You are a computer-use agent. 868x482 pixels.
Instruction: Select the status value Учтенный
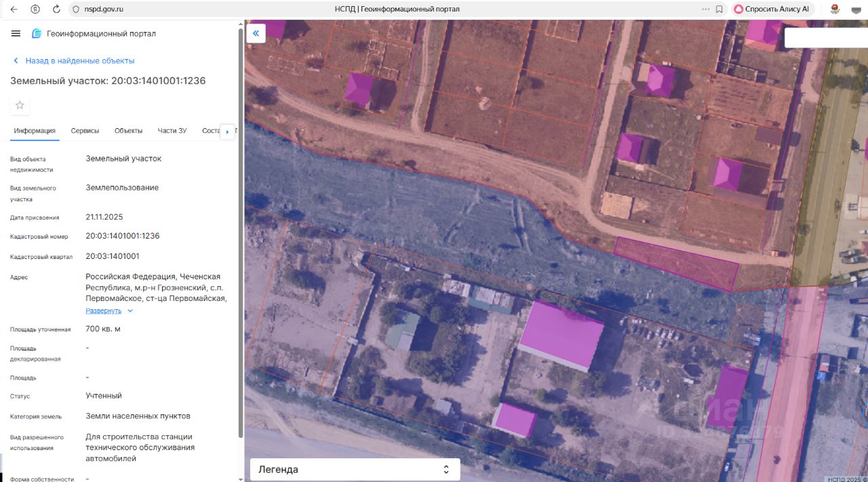click(x=104, y=395)
